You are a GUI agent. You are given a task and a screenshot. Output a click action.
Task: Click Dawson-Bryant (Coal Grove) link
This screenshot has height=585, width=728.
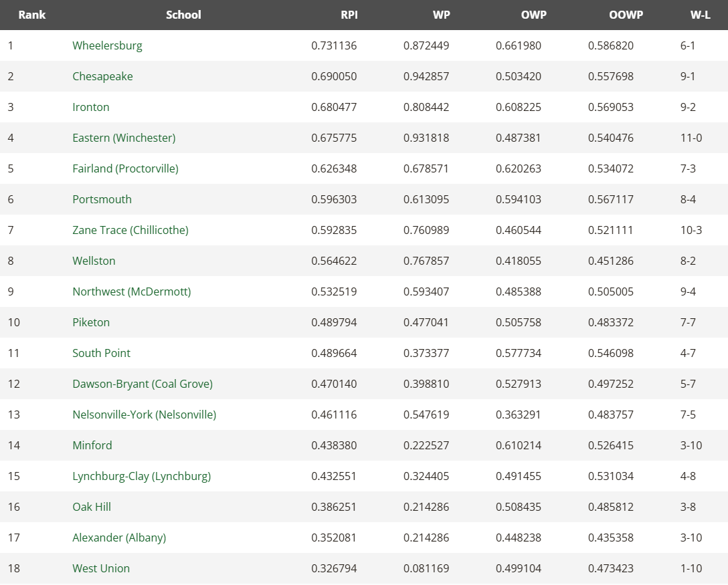pyautogui.click(x=143, y=384)
